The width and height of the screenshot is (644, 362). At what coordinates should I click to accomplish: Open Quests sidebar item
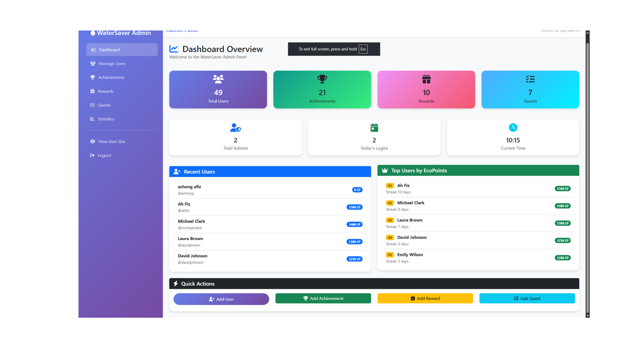(x=122, y=105)
